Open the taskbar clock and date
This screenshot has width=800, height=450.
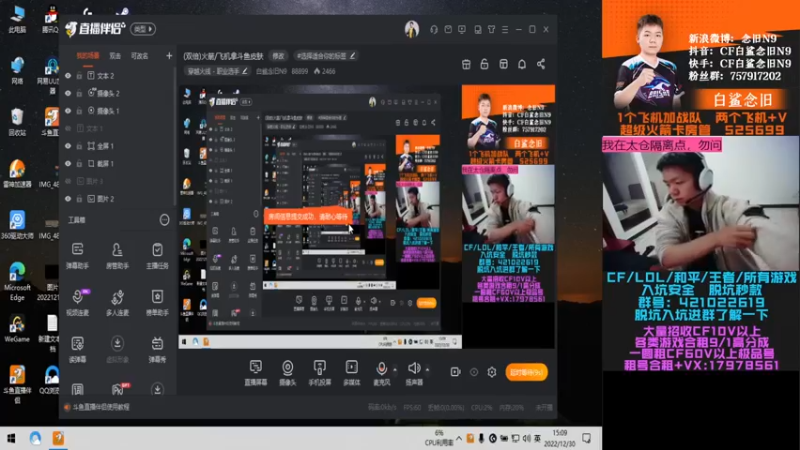[x=560, y=438]
